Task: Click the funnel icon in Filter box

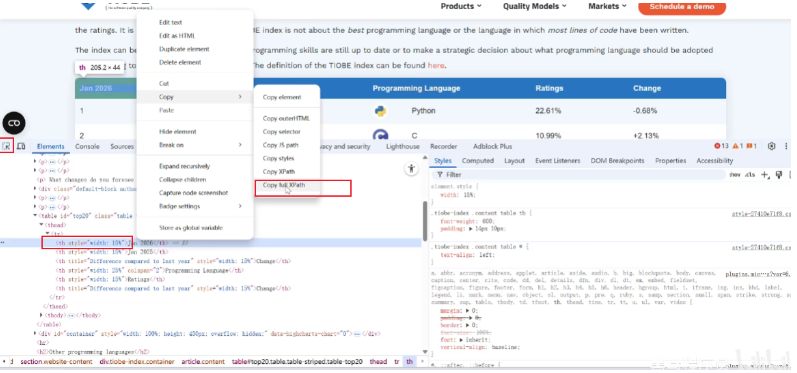Action: point(440,175)
